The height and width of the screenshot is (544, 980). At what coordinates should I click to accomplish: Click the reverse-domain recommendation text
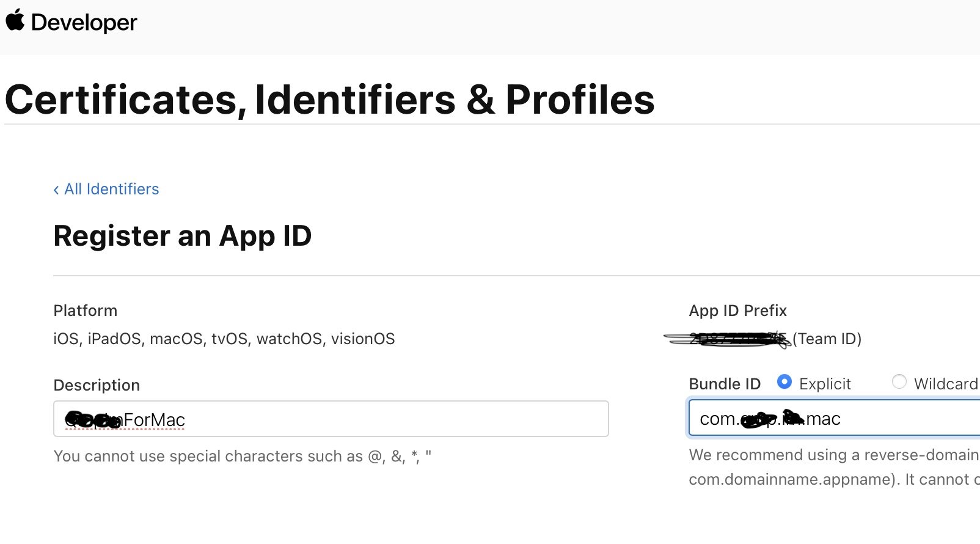point(835,467)
